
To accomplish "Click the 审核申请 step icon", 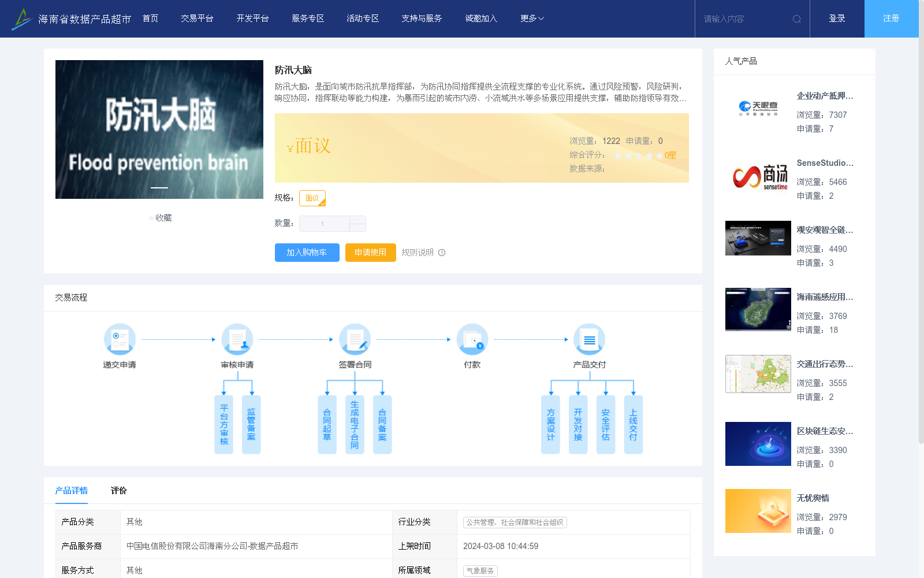I will [237, 339].
